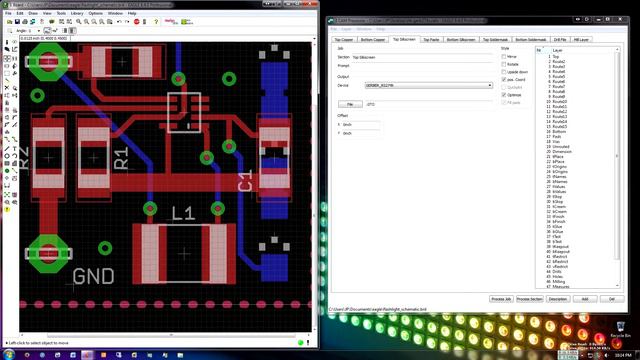Select the Polygon tool
Image resolution: width=640 pixels, height=360 pixels.
pos(15,163)
